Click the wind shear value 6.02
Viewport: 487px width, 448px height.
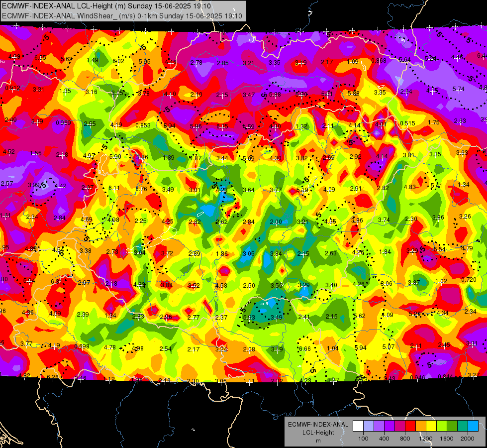click(118, 61)
